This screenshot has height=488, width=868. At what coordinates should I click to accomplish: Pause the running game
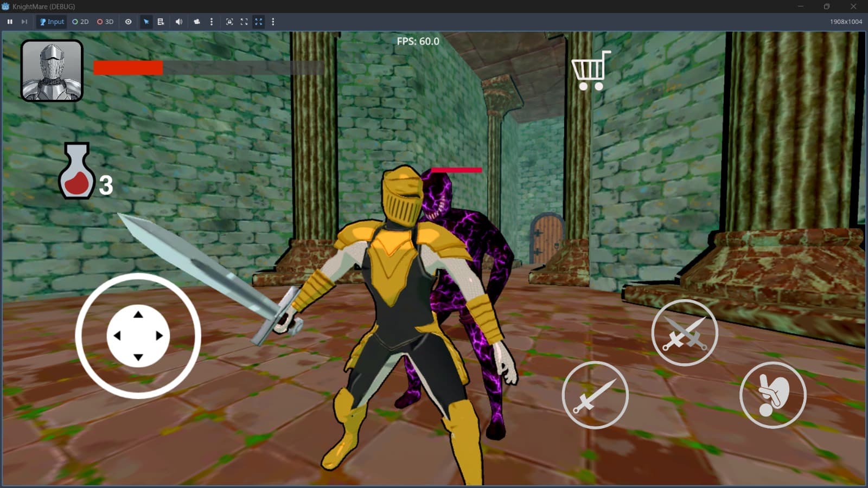coord(10,22)
